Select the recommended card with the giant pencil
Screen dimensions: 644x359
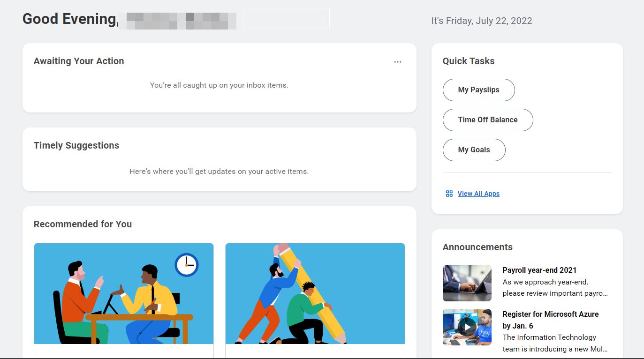point(315,293)
